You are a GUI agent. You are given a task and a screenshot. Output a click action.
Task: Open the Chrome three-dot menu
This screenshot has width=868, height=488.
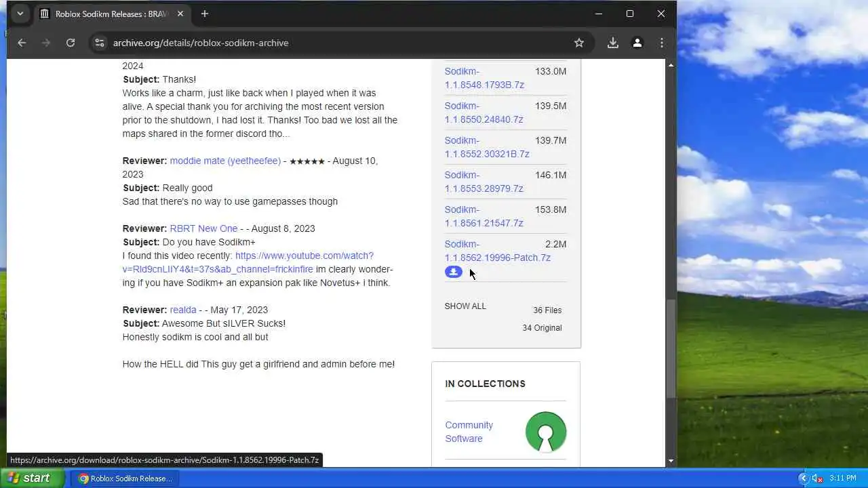662,43
